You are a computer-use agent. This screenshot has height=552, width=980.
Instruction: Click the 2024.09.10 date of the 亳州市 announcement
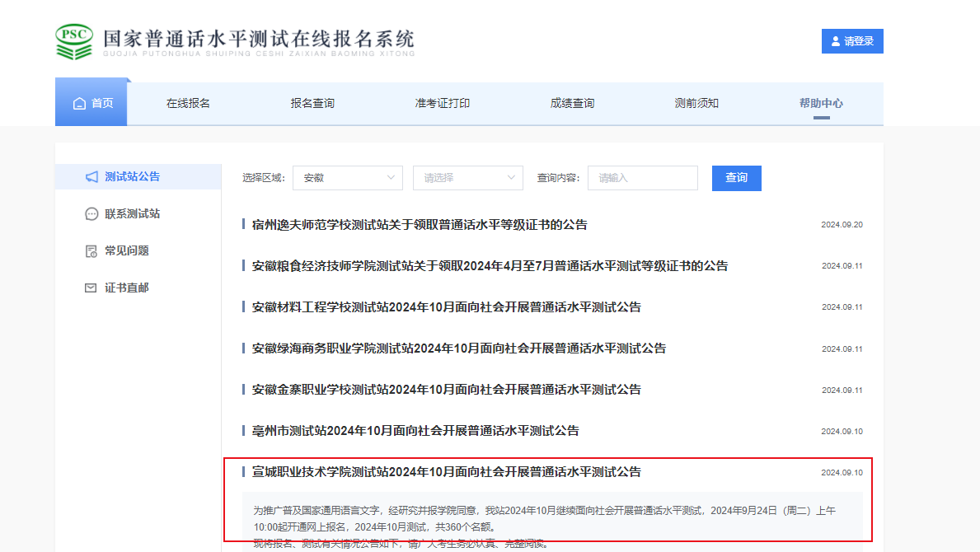coord(842,432)
